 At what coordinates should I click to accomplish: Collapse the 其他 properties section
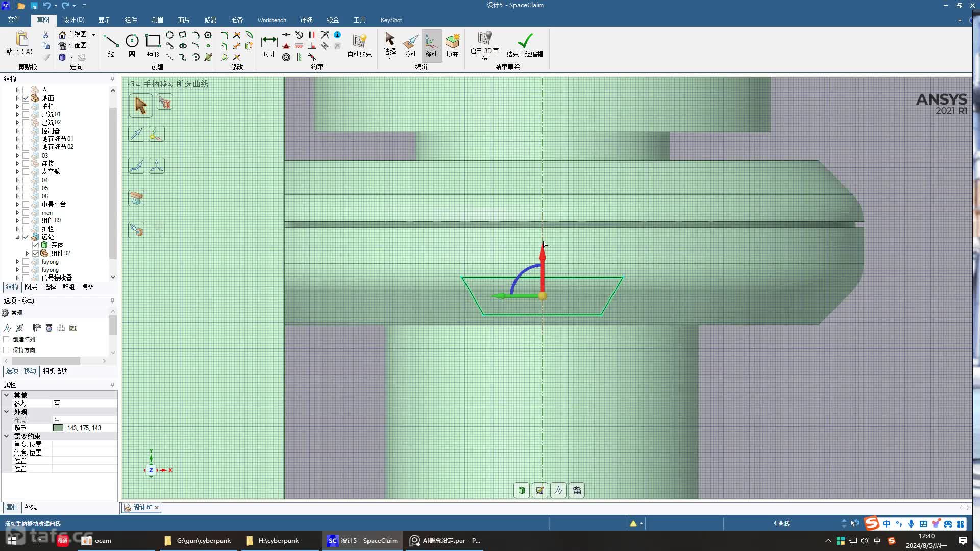pos(7,395)
